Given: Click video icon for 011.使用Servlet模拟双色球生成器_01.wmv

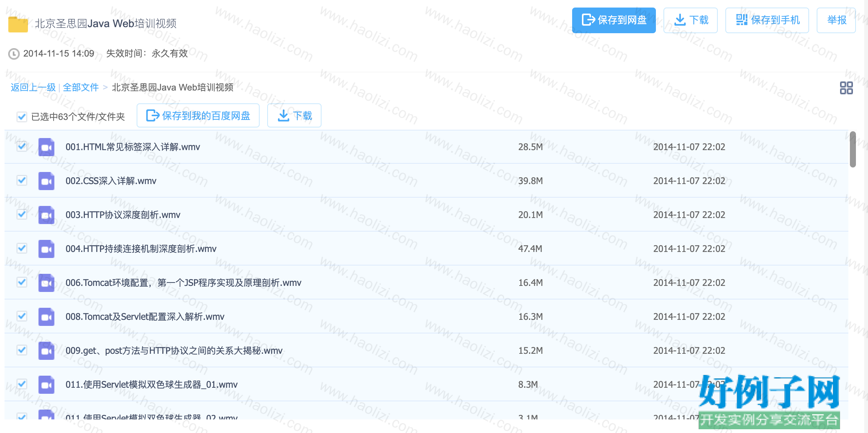Looking at the screenshot, I should pos(46,385).
